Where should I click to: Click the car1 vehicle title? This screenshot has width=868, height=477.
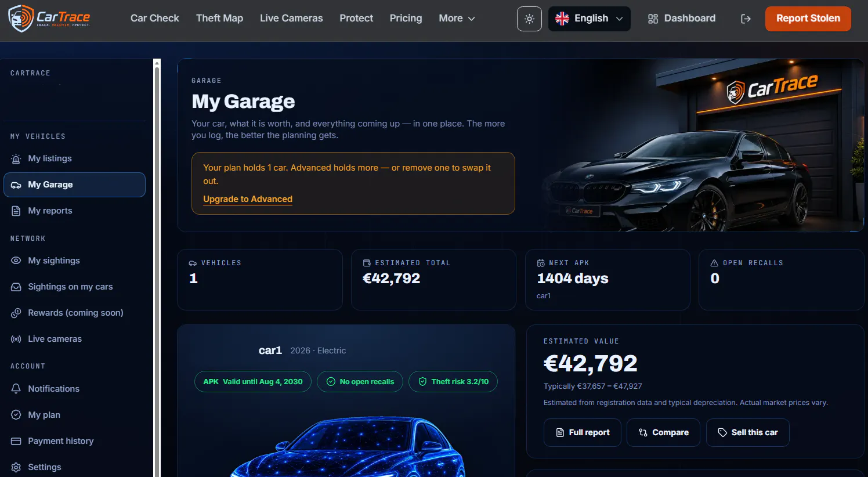pos(270,350)
